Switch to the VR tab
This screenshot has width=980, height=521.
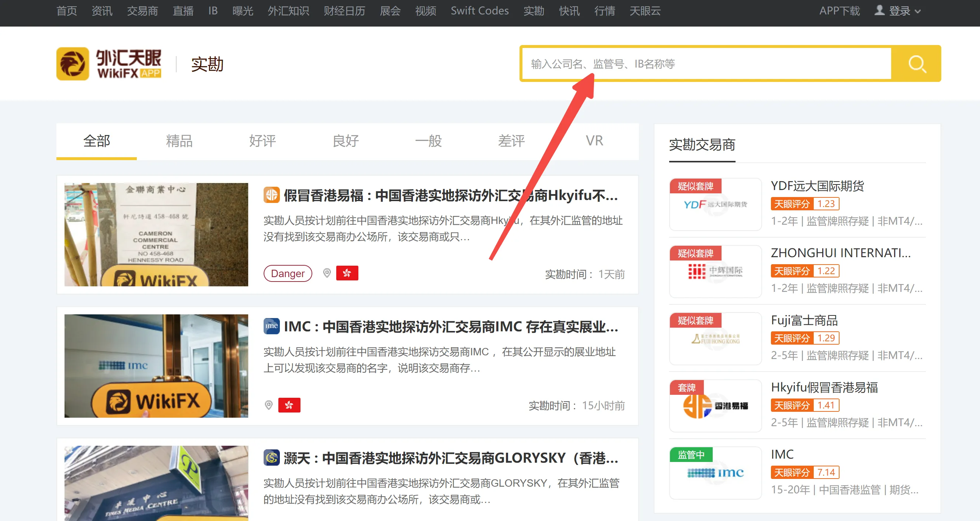tap(594, 141)
